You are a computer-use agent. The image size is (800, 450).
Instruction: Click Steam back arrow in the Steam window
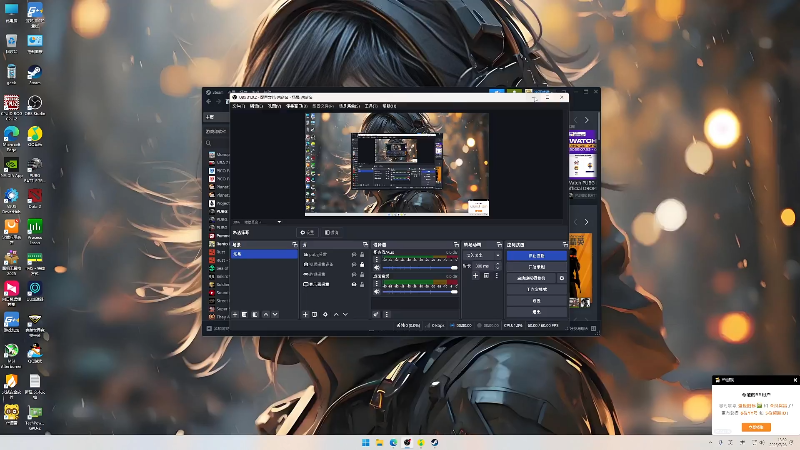point(209,102)
